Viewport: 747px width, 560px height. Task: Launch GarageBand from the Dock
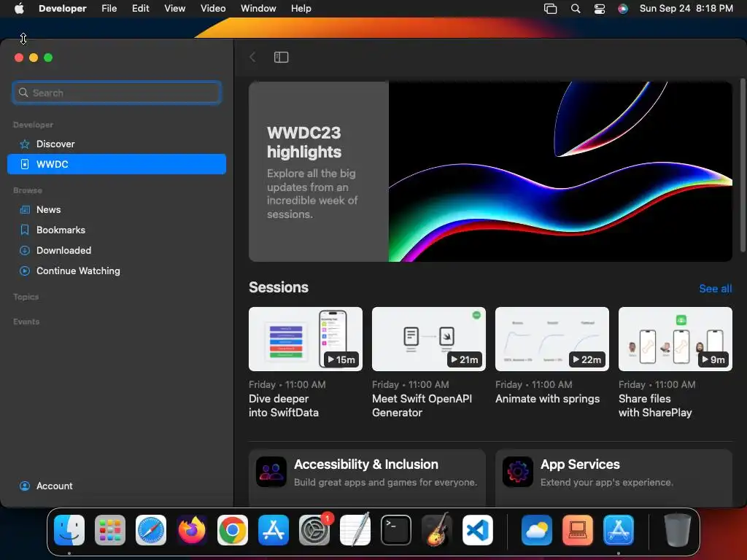click(x=437, y=530)
